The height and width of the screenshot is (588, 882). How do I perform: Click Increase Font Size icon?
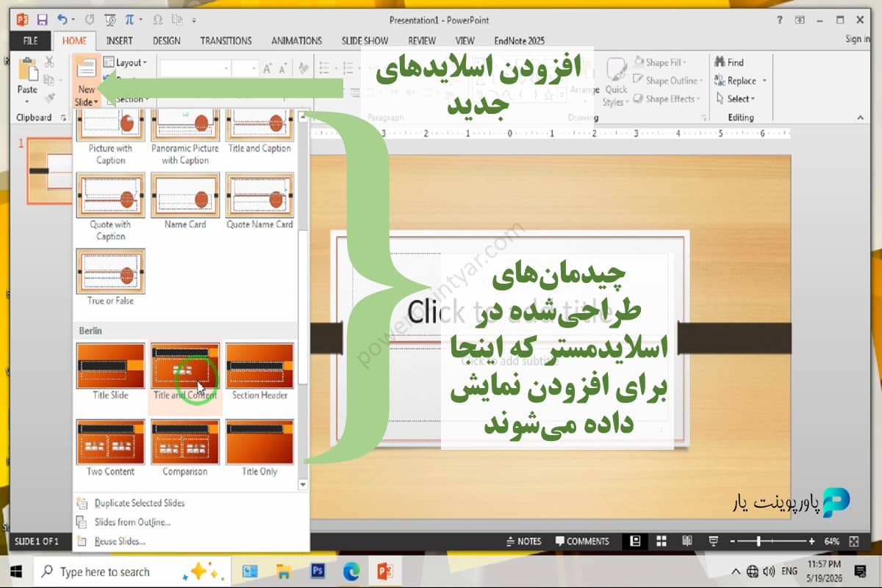[268, 68]
